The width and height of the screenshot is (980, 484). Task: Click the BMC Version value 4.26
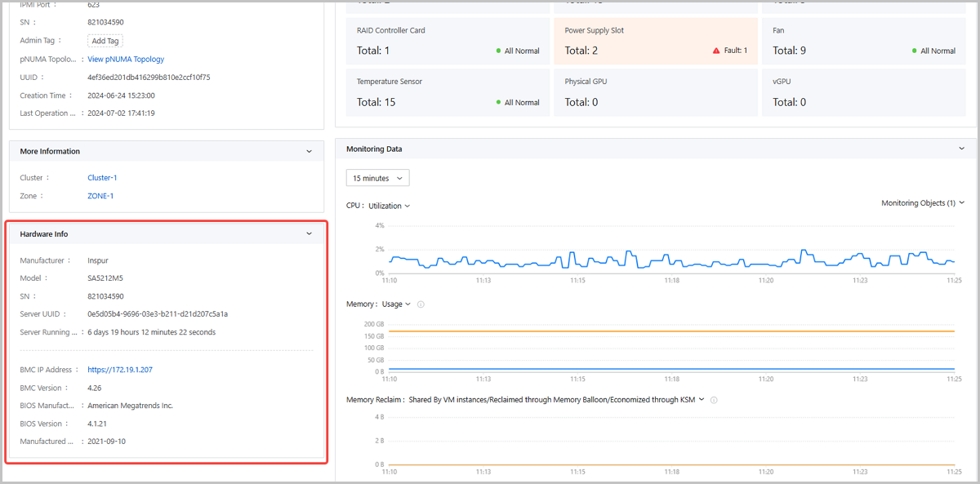coord(95,388)
